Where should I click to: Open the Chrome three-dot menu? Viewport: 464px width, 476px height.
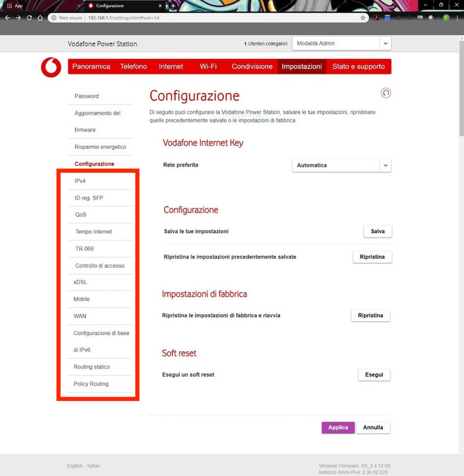(457, 18)
